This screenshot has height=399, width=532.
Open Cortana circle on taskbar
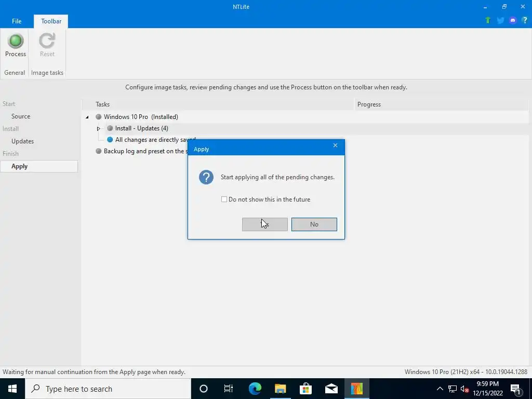tap(204, 389)
